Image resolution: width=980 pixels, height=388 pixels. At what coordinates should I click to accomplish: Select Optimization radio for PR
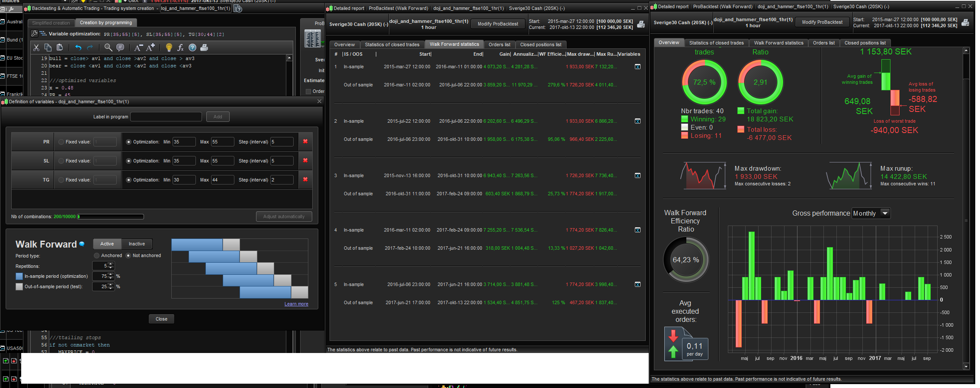[x=128, y=142]
